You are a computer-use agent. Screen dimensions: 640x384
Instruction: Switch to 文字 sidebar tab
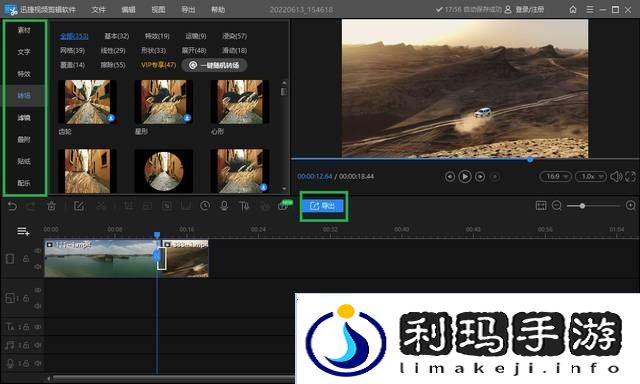click(x=24, y=52)
